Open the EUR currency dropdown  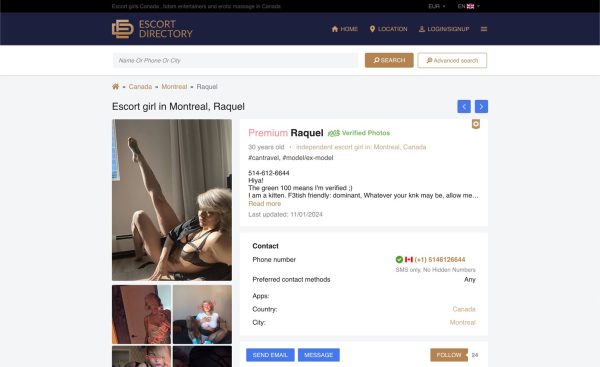pyautogui.click(x=437, y=6)
